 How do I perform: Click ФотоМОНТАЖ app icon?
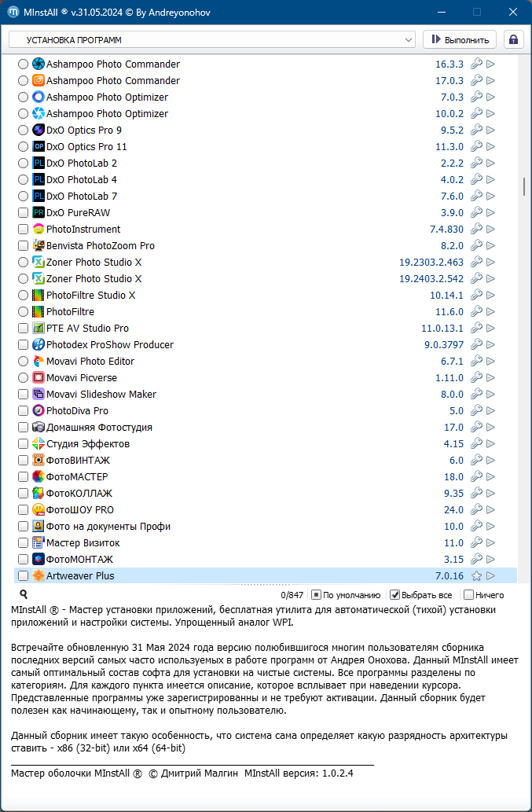pos(39,560)
